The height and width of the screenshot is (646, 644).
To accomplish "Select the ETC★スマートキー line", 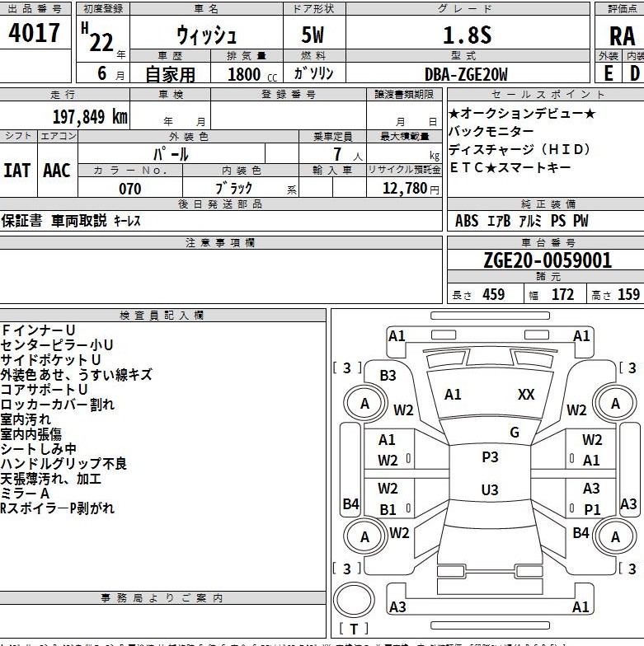I will point(510,167).
